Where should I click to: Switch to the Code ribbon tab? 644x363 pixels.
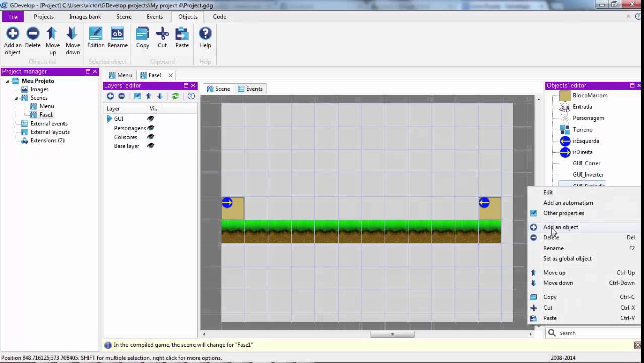click(220, 17)
